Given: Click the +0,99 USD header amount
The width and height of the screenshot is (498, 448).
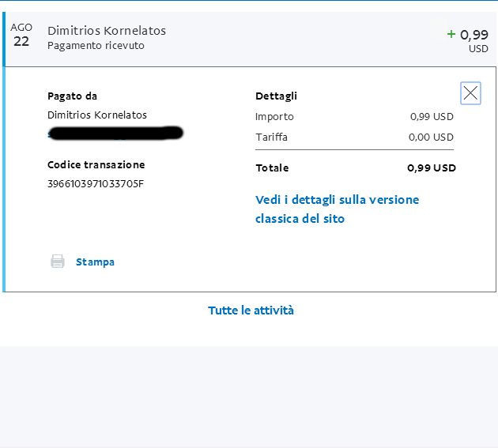Looking at the screenshot, I should pos(467,40).
